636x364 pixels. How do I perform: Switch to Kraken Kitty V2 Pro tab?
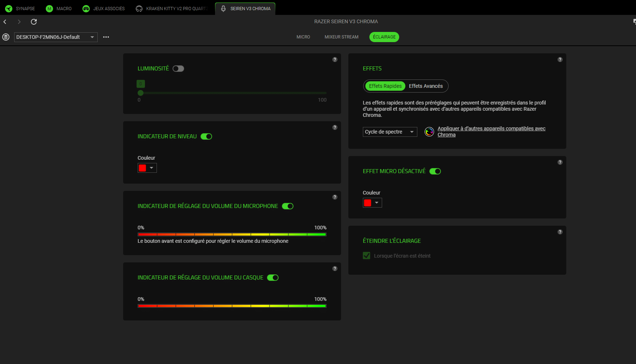172,9
